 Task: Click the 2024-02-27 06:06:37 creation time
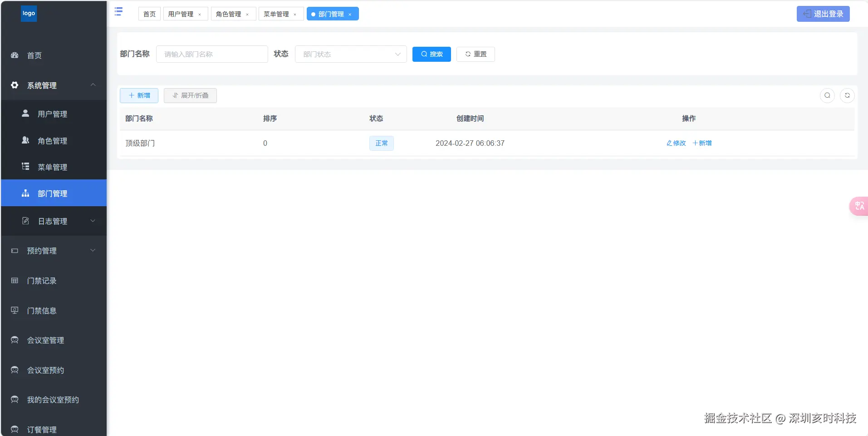(x=470, y=143)
